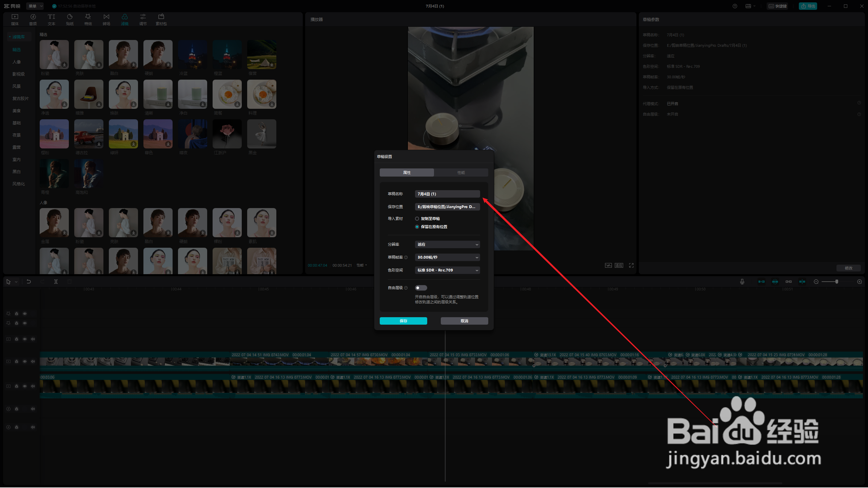The image size is (868, 488).
Task: Click the 保存 button
Action: (x=403, y=321)
